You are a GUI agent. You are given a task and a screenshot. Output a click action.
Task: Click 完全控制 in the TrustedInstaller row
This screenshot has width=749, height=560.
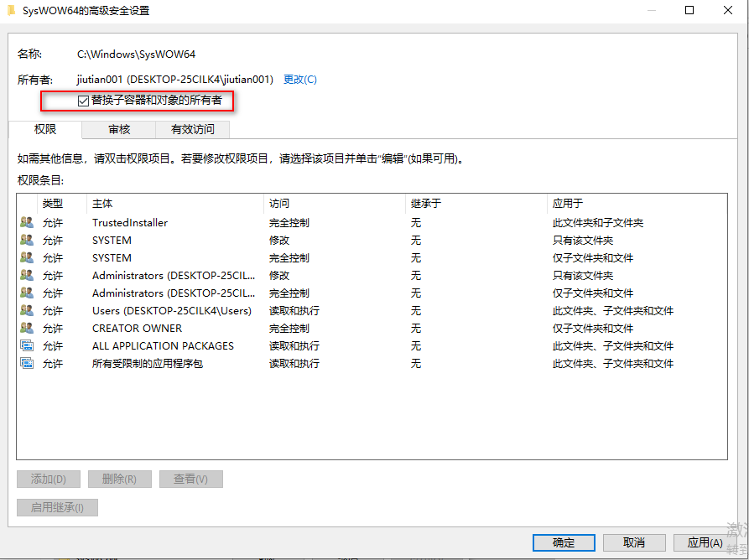(x=289, y=222)
